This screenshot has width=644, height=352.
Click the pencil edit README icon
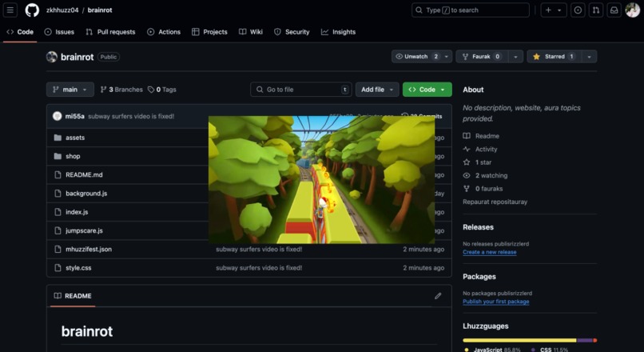click(x=438, y=296)
